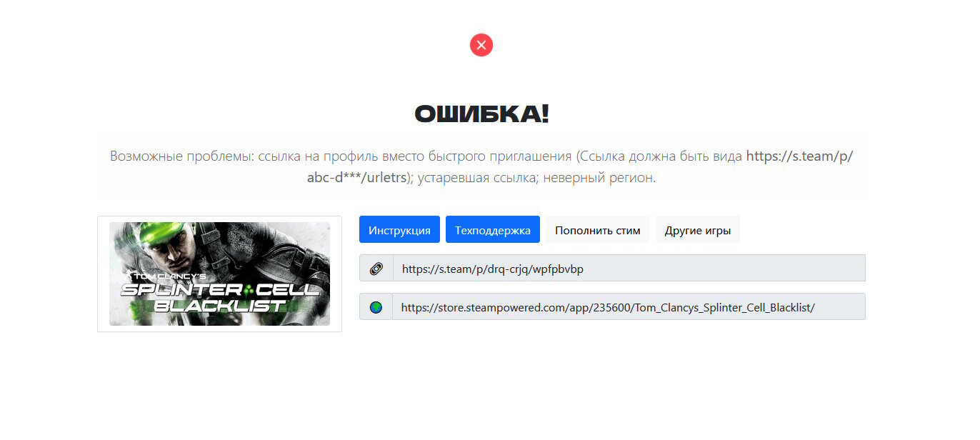Screen dimensions: 980x440
Task: Click the globe icon beside the store URL
Action: 376,307
